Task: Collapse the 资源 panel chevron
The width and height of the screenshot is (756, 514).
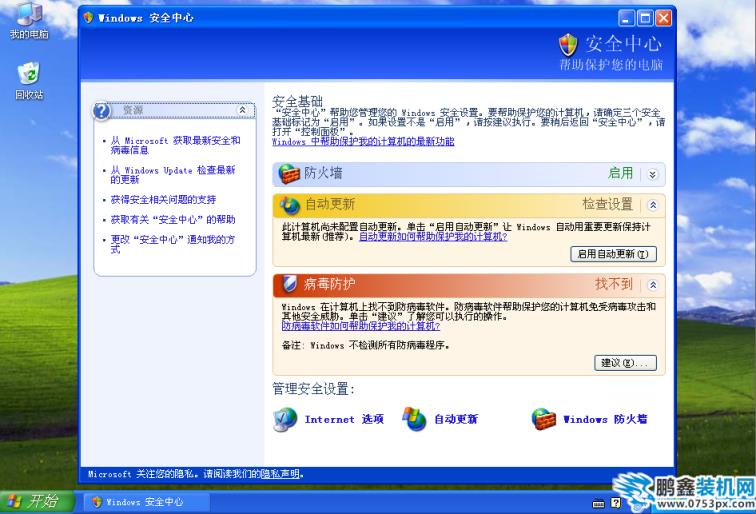Action: [x=243, y=110]
